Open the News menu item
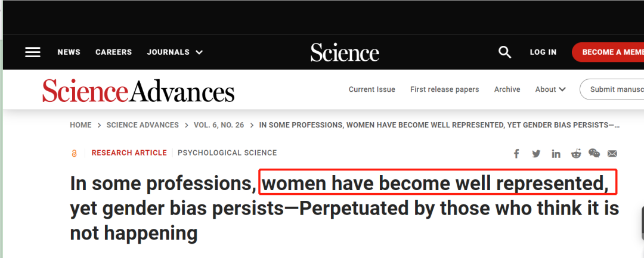Viewport: 644px width, 258px height. tap(69, 52)
